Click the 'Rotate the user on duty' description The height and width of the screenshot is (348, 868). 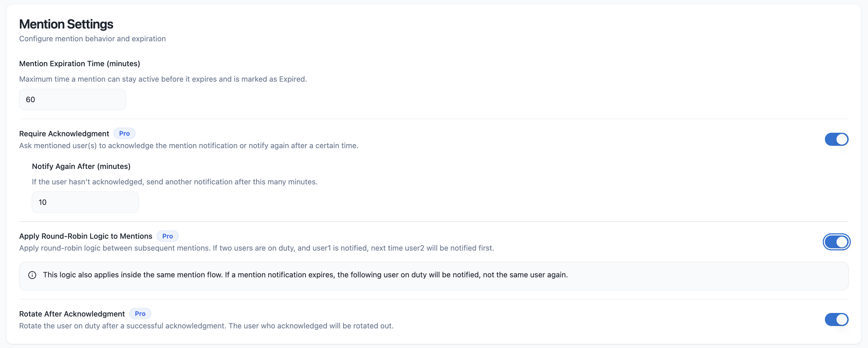[x=206, y=326]
